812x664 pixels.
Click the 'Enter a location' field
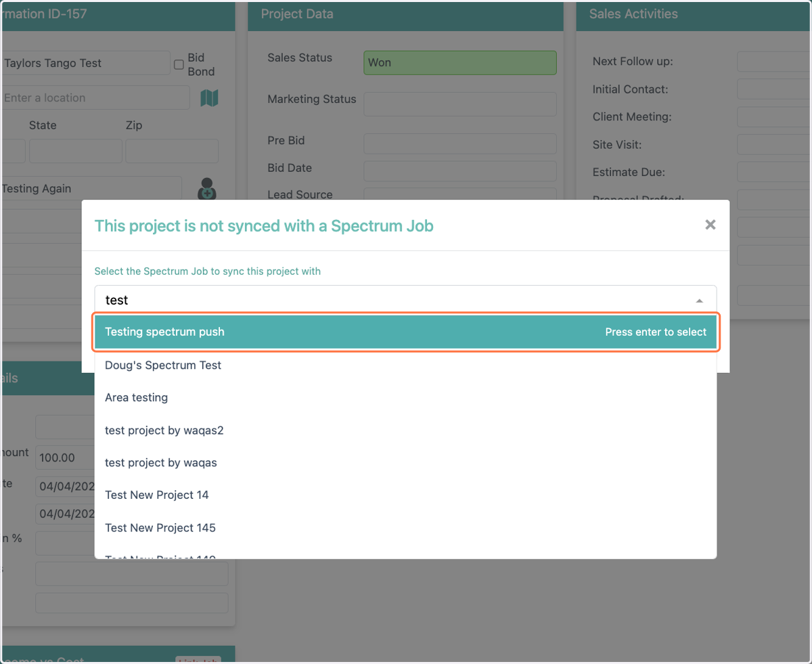[x=95, y=97]
